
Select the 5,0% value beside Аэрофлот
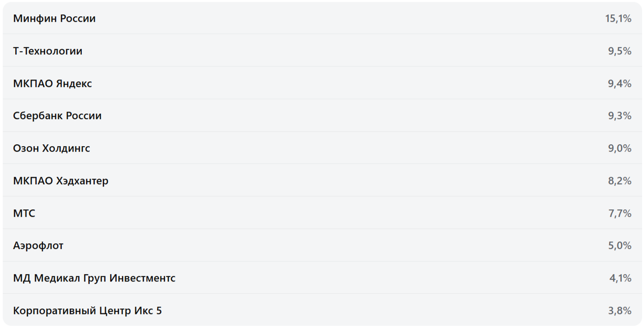[x=619, y=246]
